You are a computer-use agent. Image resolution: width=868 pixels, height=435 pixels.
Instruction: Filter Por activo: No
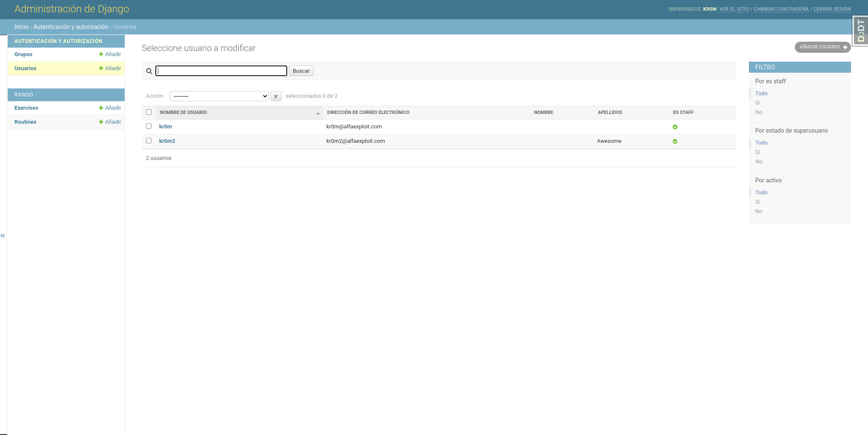[x=759, y=211]
